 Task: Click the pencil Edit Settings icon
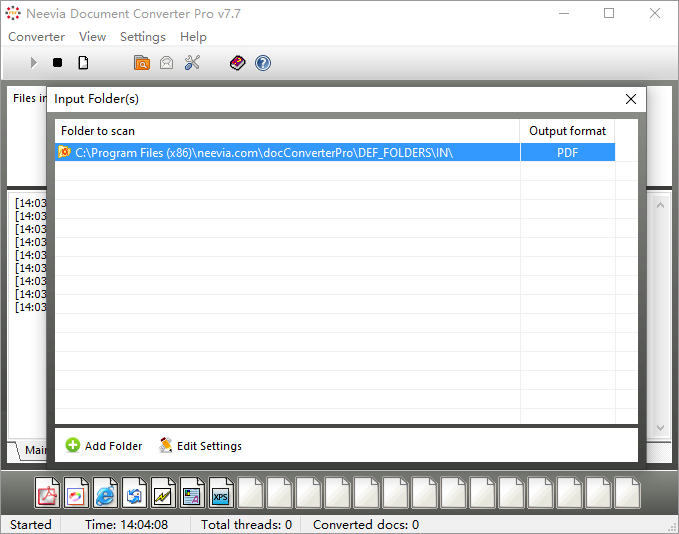click(x=165, y=445)
